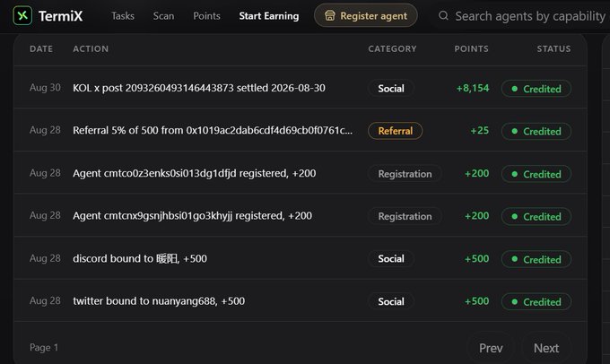This screenshot has width=610, height=364.
Task: Click +500 points in discord bound row
Action: pyautogui.click(x=477, y=258)
